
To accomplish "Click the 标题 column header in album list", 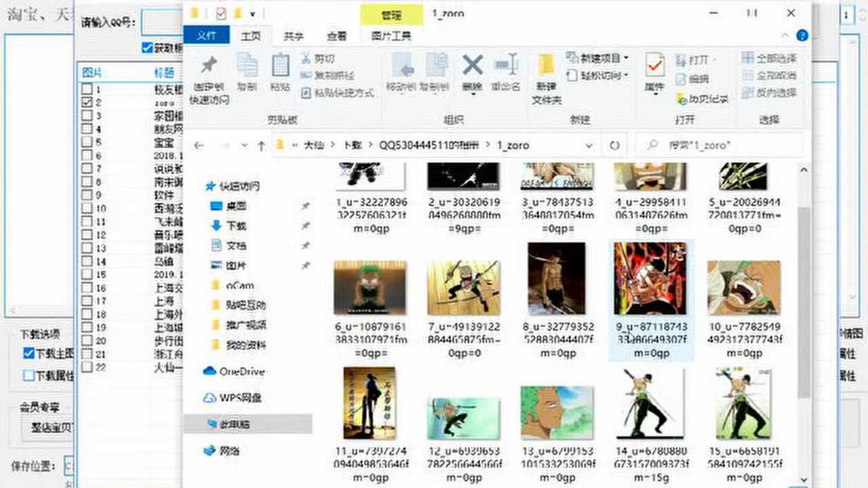I will [x=164, y=73].
